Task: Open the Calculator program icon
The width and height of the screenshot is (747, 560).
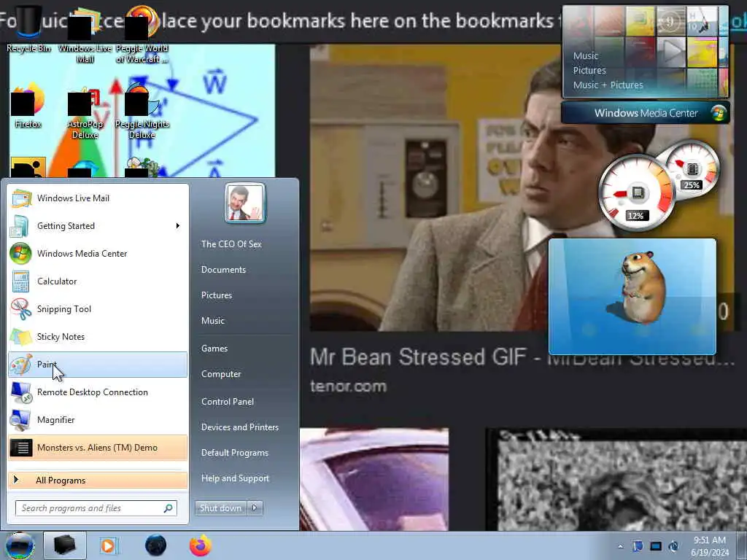Action: pos(20,281)
